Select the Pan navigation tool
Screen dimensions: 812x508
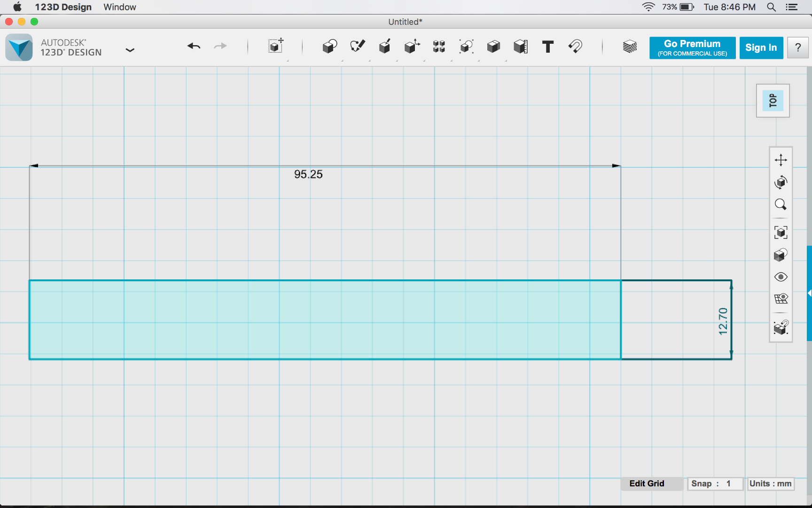pyautogui.click(x=781, y=160)
